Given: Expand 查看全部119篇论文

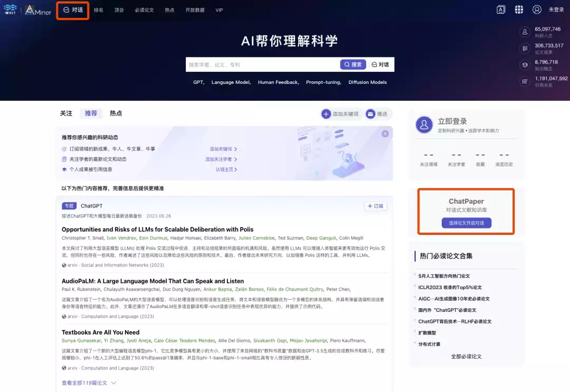Looking at the screenshot, I should (x=89, y=383).
